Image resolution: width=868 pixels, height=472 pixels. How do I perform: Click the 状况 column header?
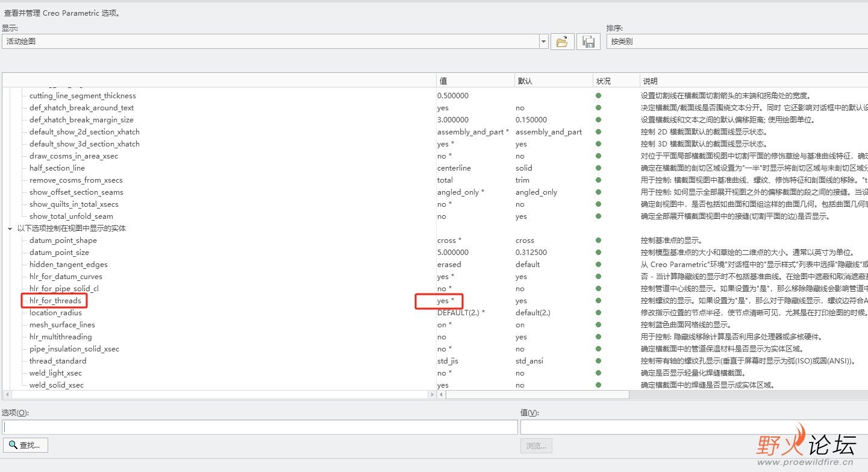point(616,81)
